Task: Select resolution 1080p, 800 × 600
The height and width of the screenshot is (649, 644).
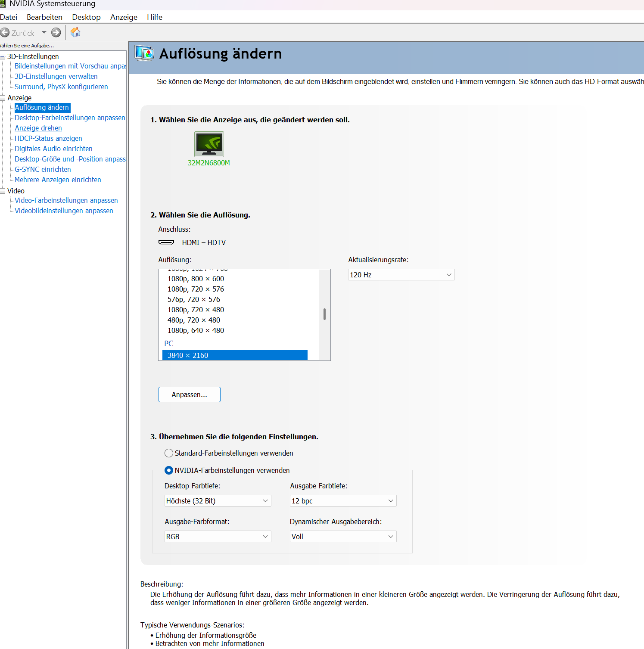Action: point(196,279)
